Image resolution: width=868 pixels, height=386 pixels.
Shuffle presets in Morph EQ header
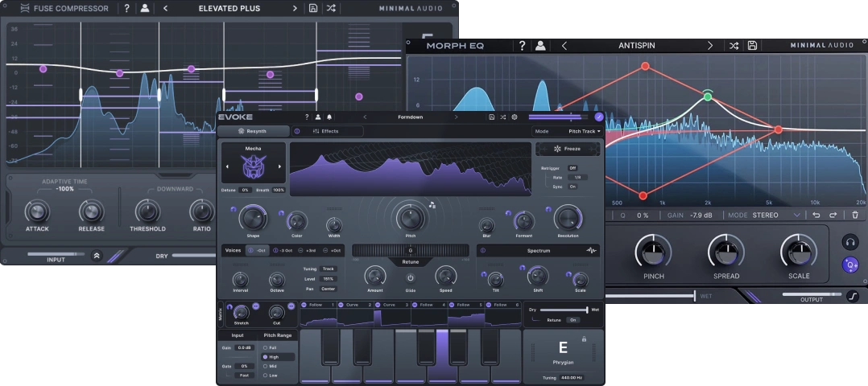734,46
